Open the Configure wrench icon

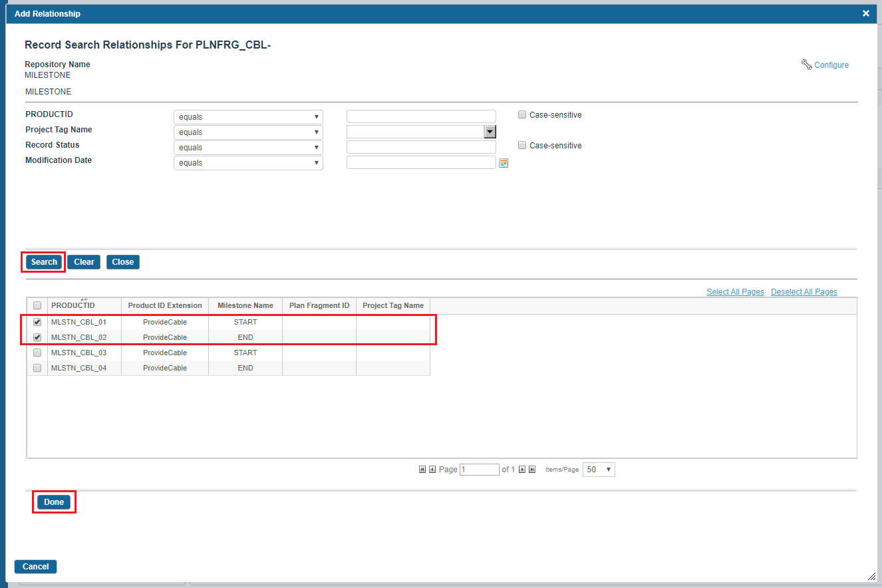(807, 65)
